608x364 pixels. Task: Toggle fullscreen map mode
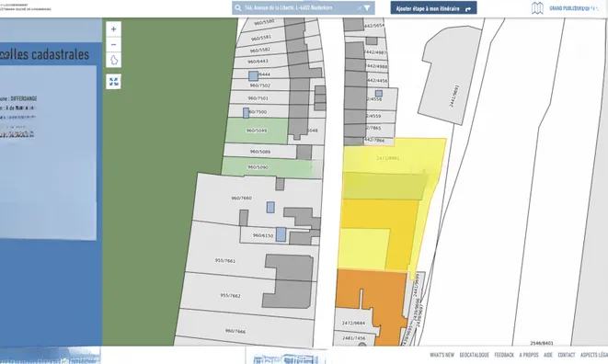tap(114, 82)
